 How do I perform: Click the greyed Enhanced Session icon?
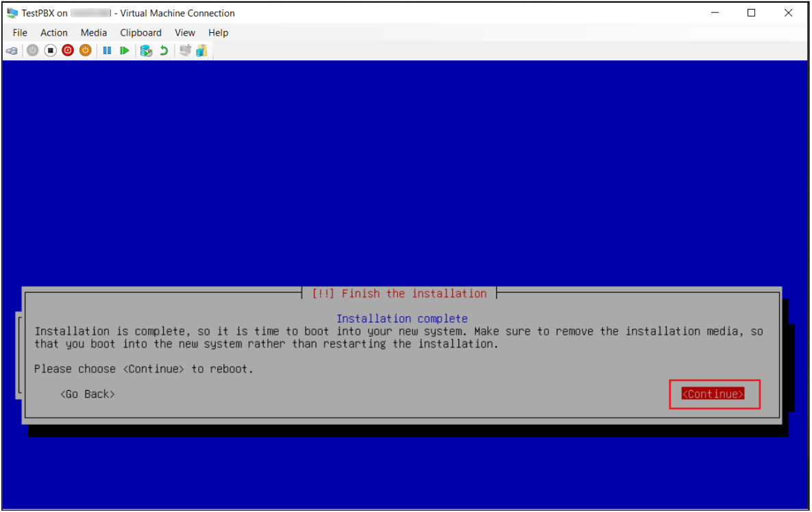coord(185,51)
